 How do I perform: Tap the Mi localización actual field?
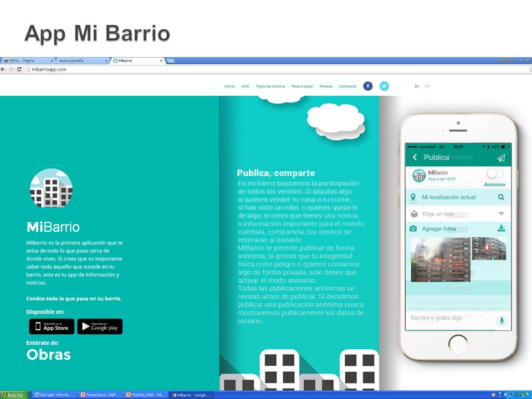pos(458,197)
